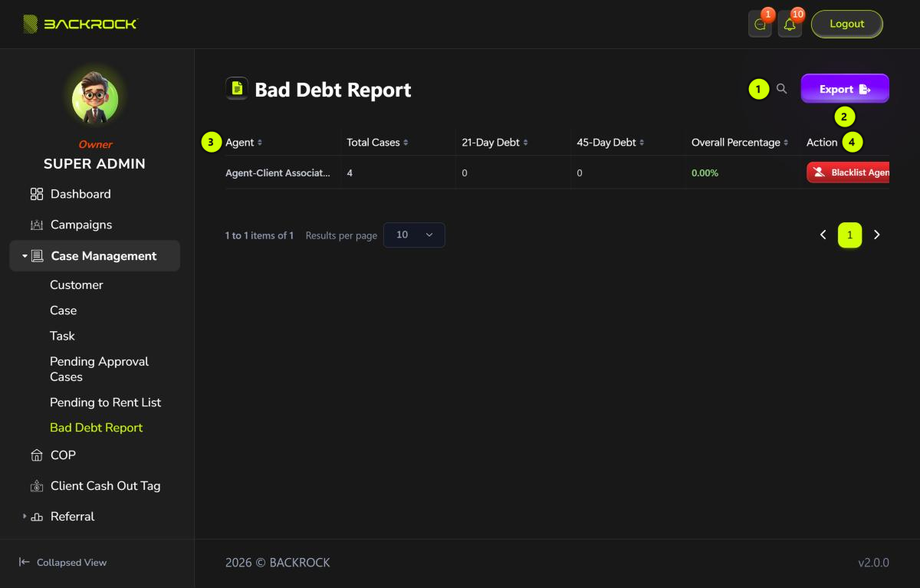The height and width of the screenshot is (588, 920).
Task: Open the Task submenu item
Action: [62, 336]
